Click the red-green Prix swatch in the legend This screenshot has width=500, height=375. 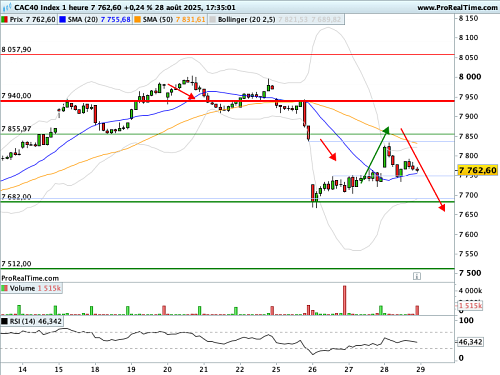point(5,20)
